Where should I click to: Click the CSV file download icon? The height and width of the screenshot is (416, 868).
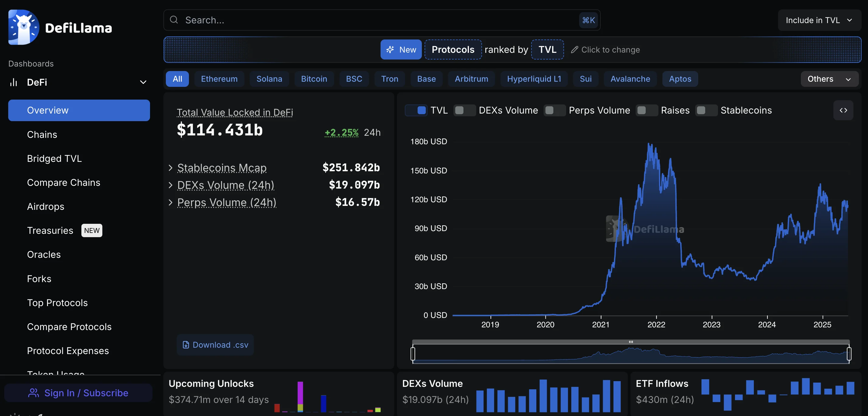186,345
